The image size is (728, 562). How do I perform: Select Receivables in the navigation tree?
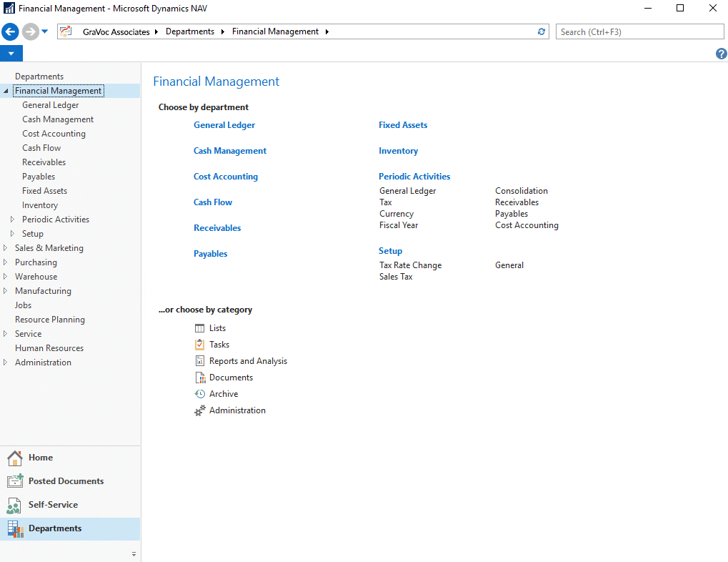click(44, 162)
